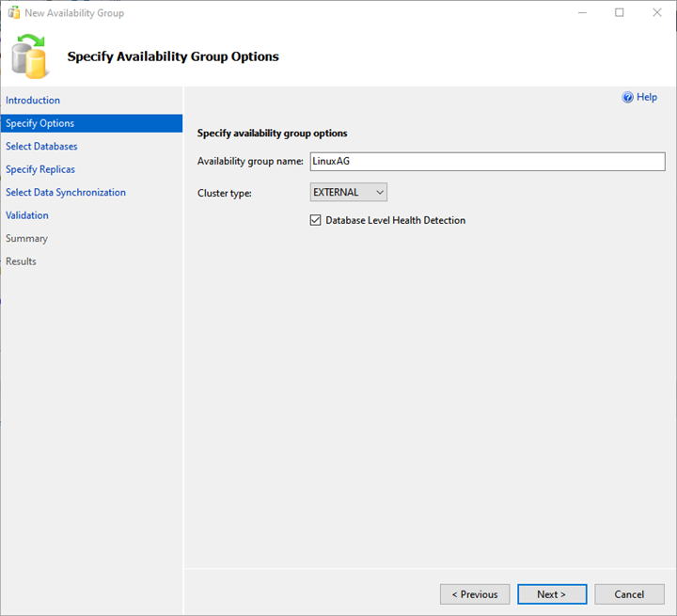Cancel the New Availability Group wizard
Viewport: 677px width, 616px height.
coord(629,594)
